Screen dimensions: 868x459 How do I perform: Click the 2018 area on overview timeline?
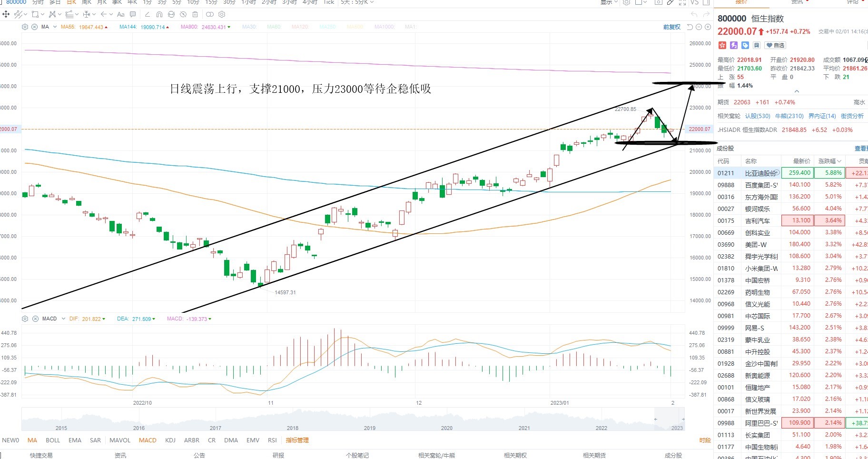click(293, 428)
